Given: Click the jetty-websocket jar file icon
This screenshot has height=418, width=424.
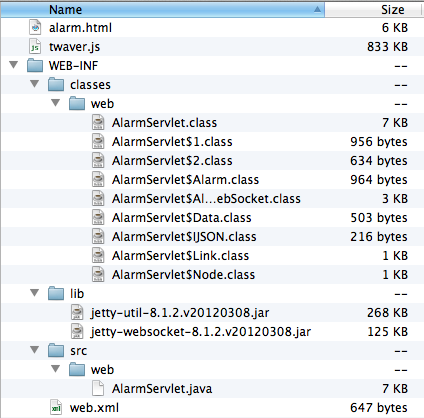Looking at the screenshot, I should pyautogui.click(x=77, y=332).
